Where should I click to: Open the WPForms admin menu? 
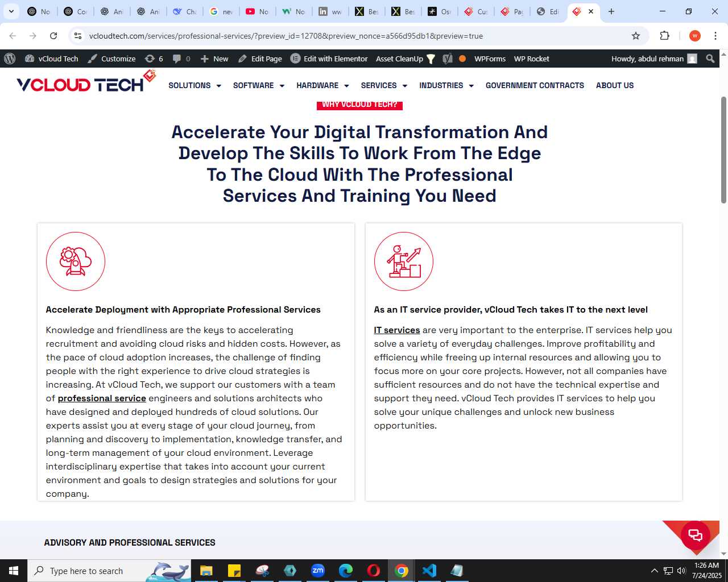(x=490, y=59)
